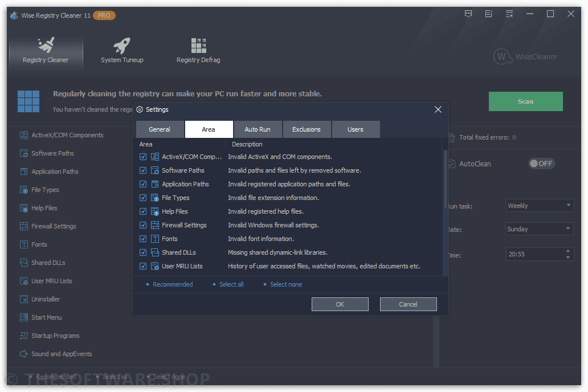Open the Exclusions tab
Screen dimensions: 588x392
[307, 129]
